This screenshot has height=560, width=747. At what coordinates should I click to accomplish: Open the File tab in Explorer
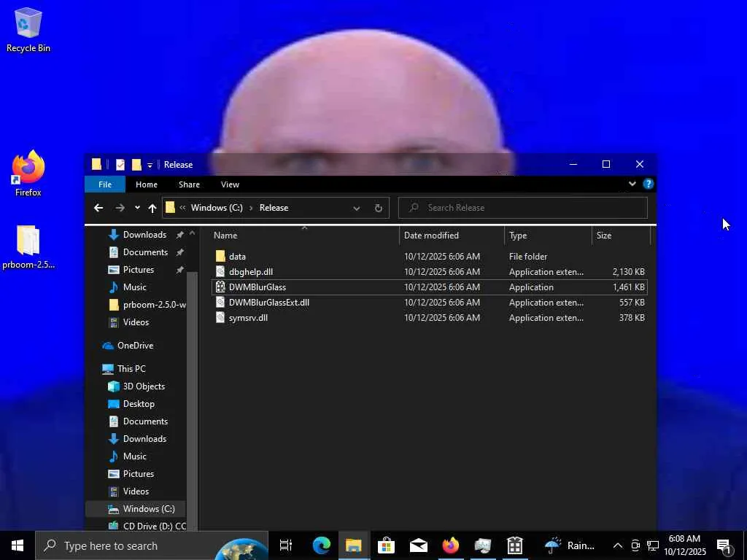click(x=105, y=184)
